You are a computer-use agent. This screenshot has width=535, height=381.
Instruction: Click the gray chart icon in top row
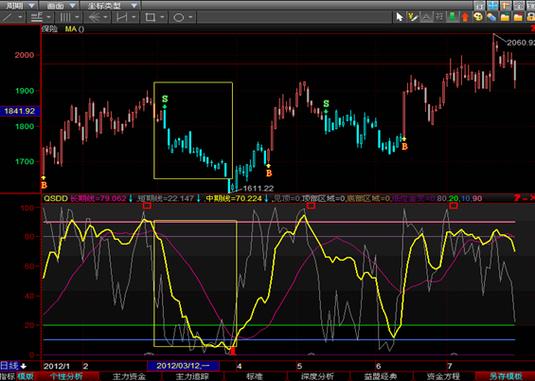pyautogui.click(x=479, y=5)
